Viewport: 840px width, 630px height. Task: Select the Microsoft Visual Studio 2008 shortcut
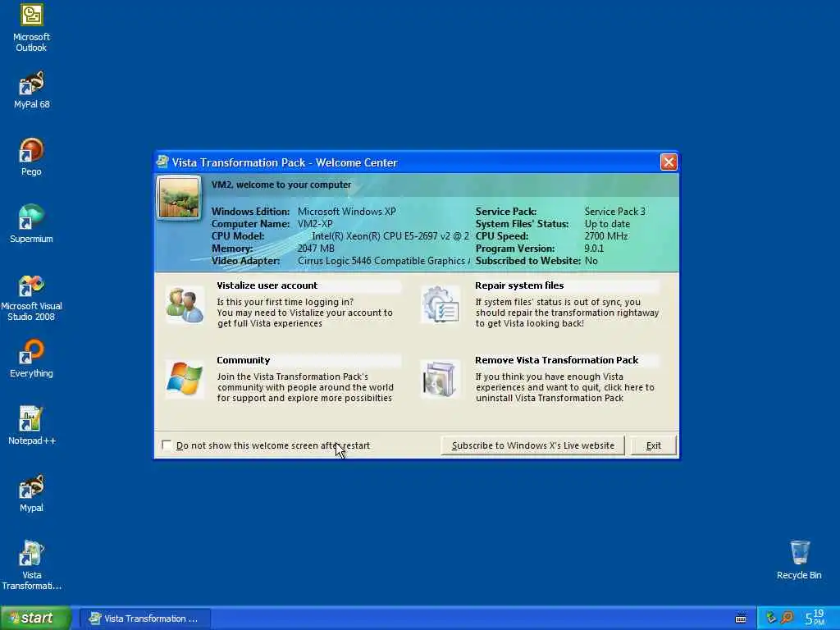pyautogui.click(x=31, y=298)
